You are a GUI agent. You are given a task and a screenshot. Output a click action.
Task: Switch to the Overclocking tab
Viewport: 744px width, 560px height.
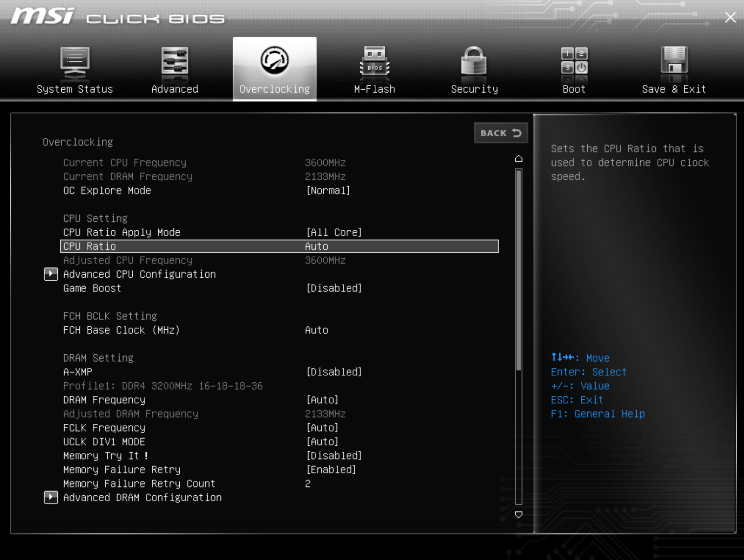pyautogui.click(x=274, y=89)
